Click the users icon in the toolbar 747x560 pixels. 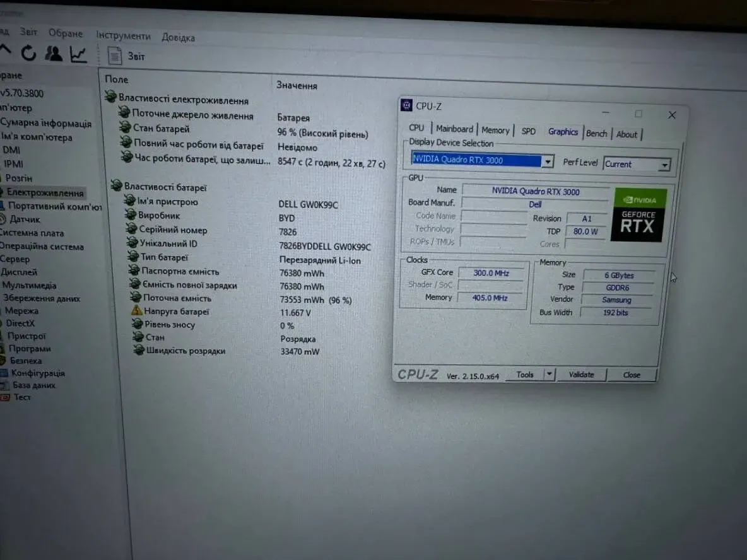coord(54,54)
